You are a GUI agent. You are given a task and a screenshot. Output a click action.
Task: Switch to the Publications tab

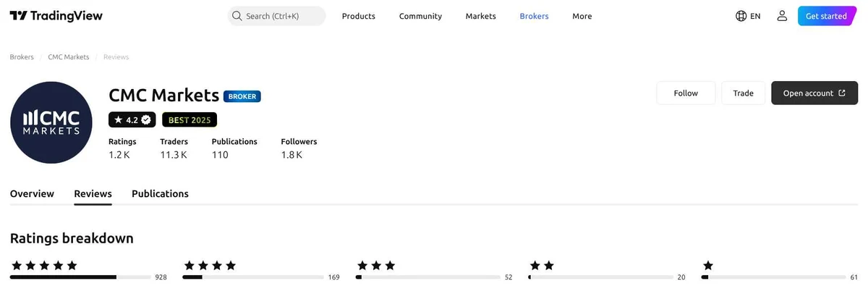point(160,193)
